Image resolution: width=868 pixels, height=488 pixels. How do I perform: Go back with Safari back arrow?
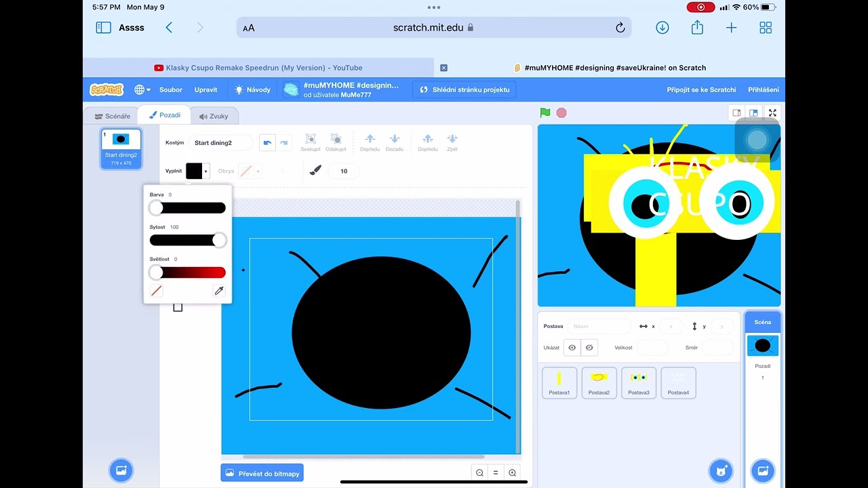(x=169, y=28)
